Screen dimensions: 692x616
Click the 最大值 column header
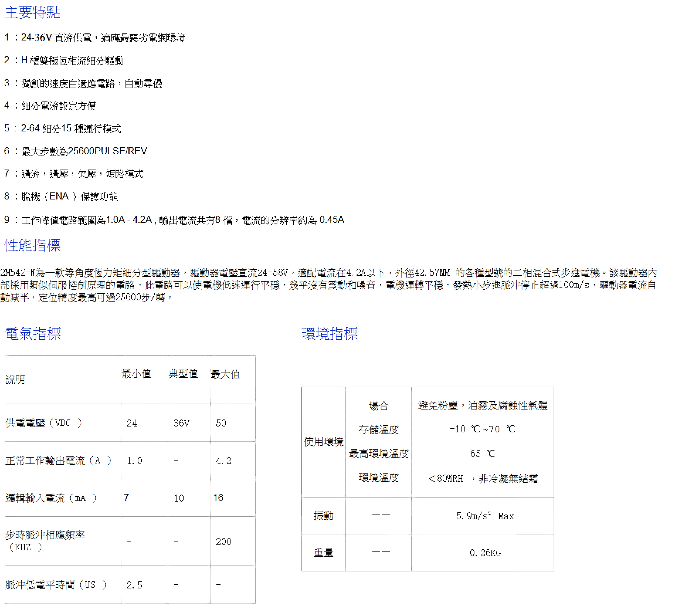tap(225, 374)
